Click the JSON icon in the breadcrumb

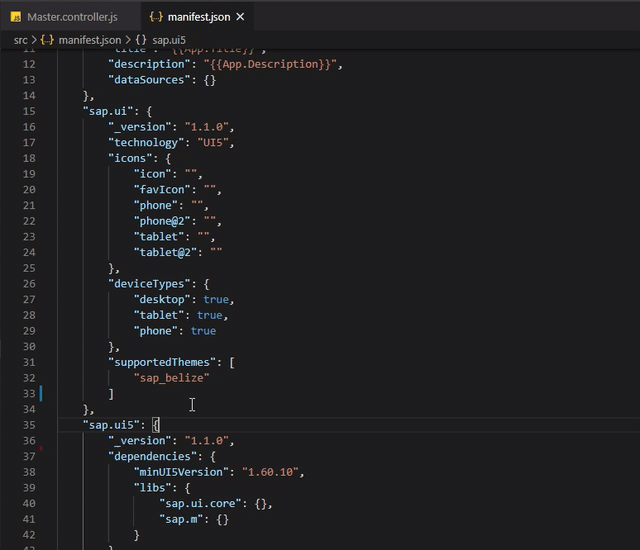point(47,40)
